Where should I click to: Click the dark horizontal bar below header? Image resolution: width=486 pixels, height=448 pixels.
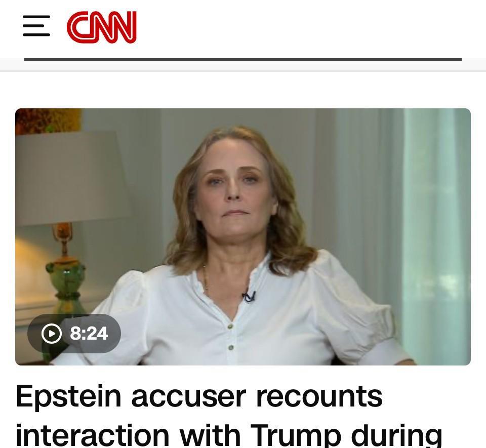click(x=243, y=60)
